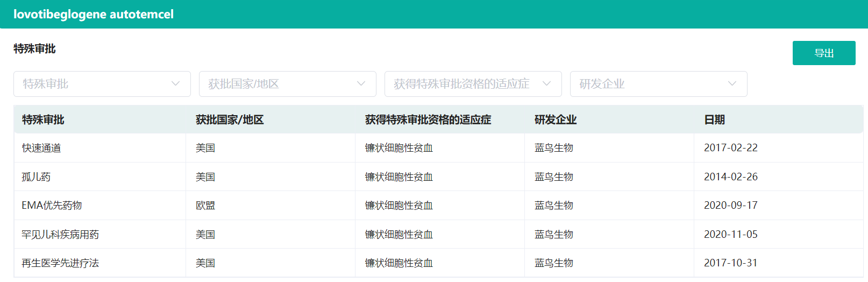Click 美国 in the 孤儿药 row
Image resolution: width=868 pixels, height=282 pixels.
[x=205, y=177]
